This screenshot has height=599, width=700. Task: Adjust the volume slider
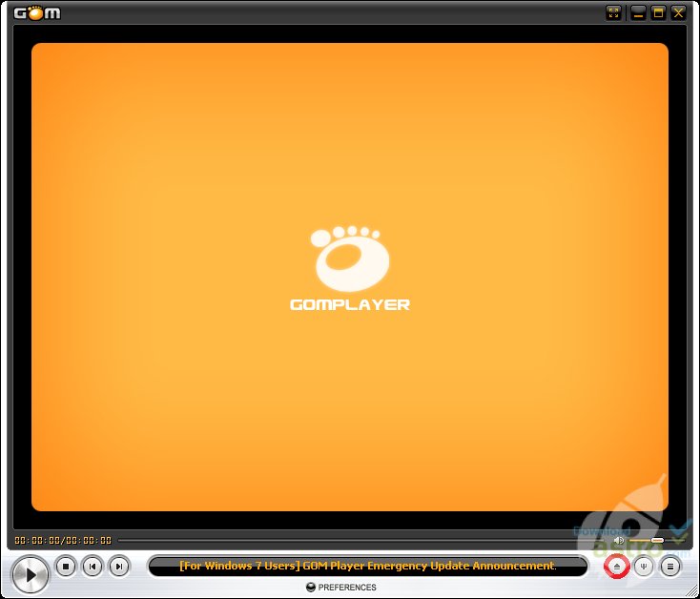[656, 541]
